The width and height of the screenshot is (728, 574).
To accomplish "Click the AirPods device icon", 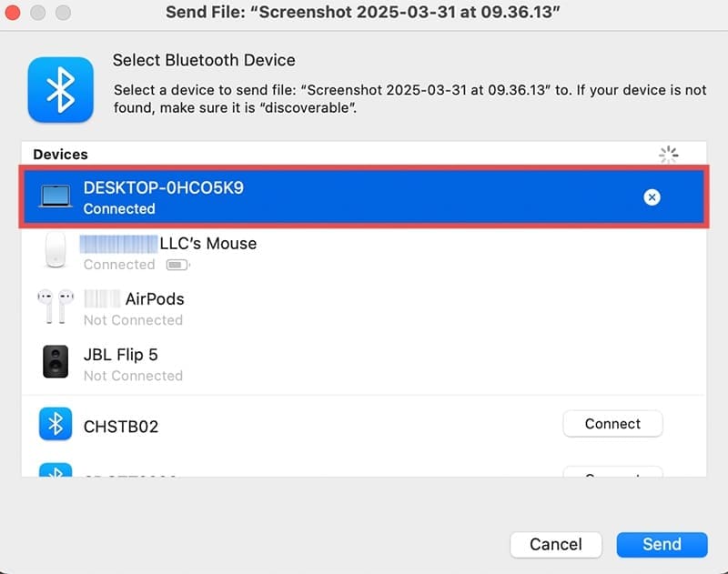I will (x=56, y=307).
